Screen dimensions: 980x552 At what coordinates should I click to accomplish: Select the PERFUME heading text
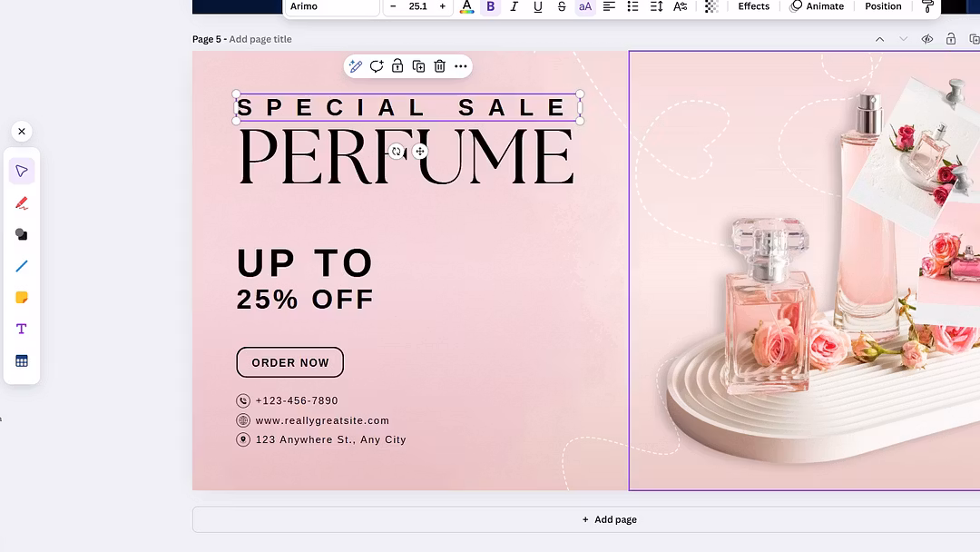tap(407, 156)
